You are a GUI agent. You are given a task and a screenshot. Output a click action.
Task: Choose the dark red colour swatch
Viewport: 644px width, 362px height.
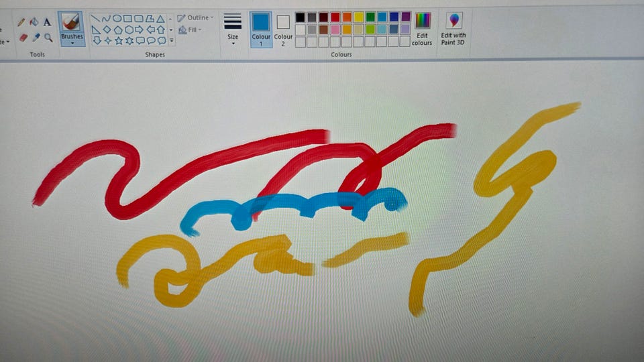pyautogui.click(x=323, y=17)
